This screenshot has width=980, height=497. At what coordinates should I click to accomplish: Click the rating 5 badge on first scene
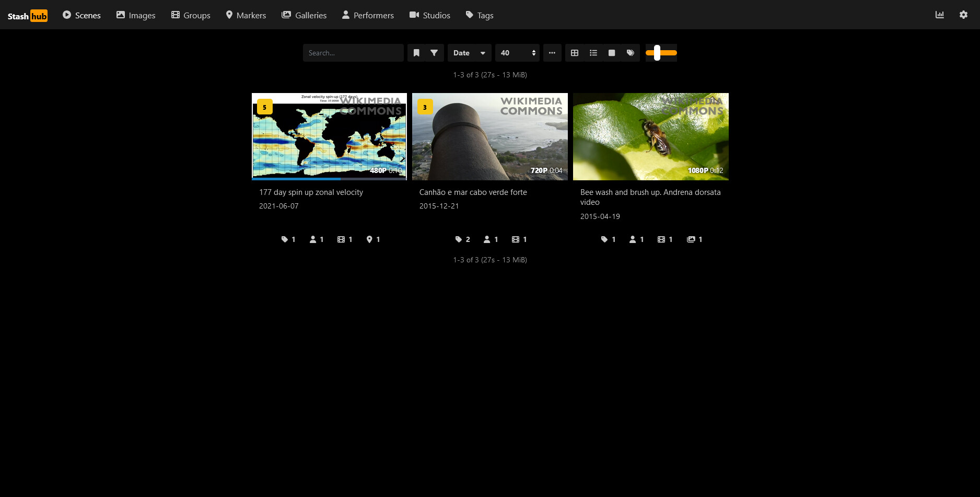tap(265, 107)
